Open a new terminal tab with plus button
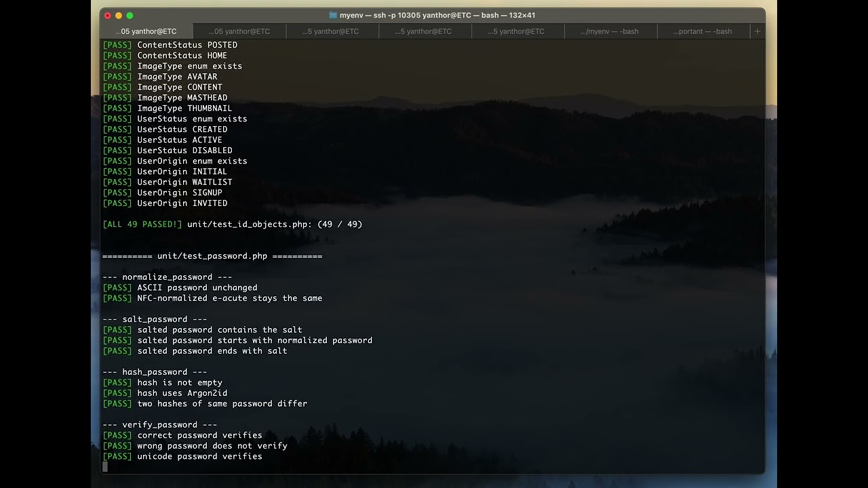868x488 pixels. click(x=757, y=31)
